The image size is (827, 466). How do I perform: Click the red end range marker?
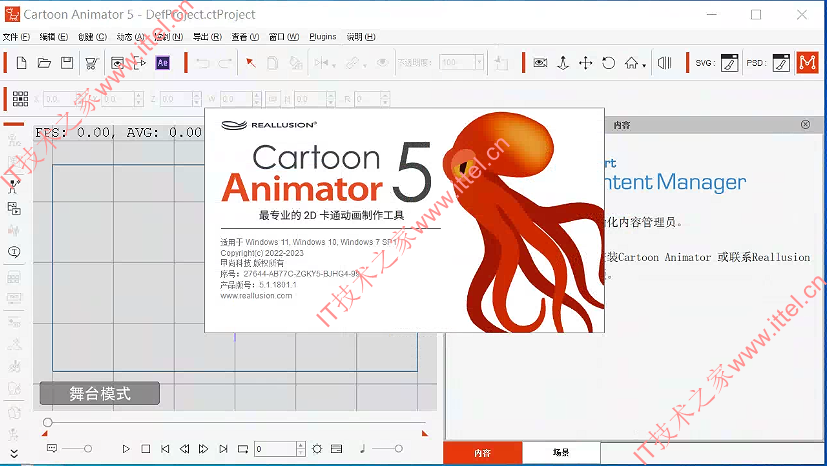[x=425, y=433]
